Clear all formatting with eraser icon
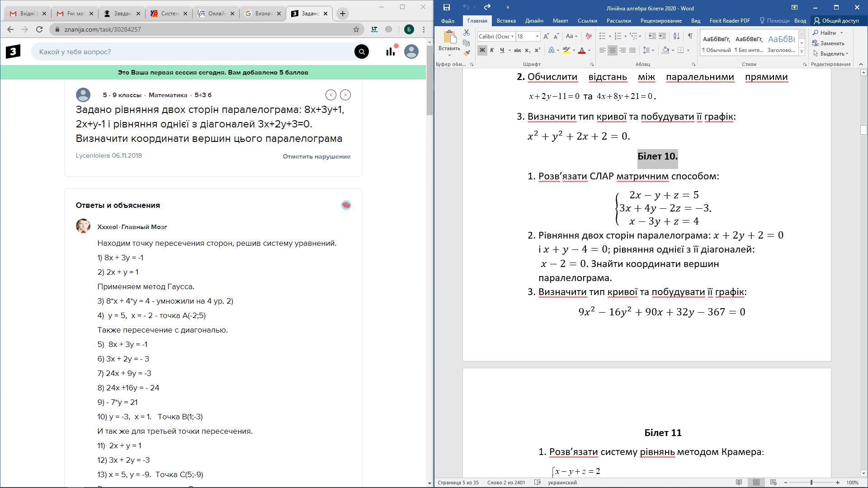This screenshot has width=868, height=488. tap(588, 36)
